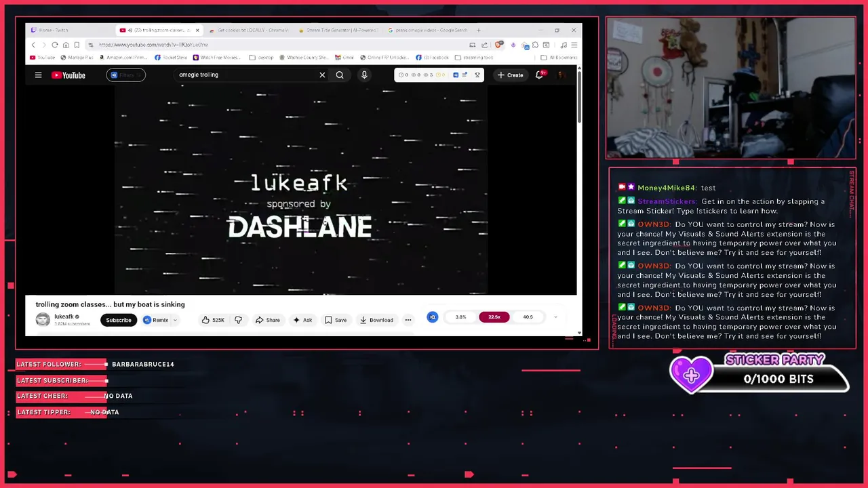Share the video

click(268, 320)
